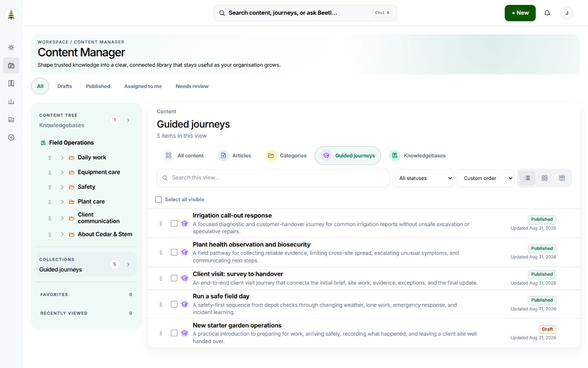The height and width of the screenshot is (368, 588).
Task: Switch to grid view icon
Action: tap(544, 178)
